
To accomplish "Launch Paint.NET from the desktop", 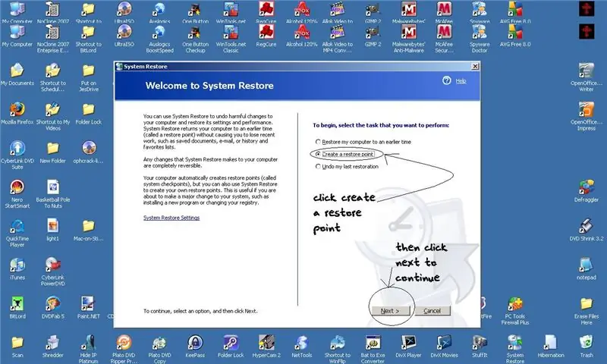I will [x=89, y=304].
